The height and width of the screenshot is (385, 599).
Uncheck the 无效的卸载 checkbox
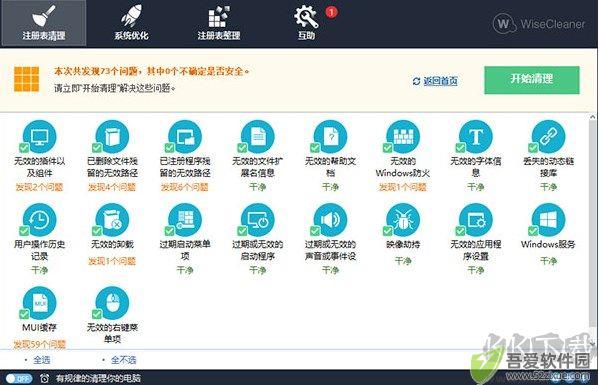click(97, 231)
